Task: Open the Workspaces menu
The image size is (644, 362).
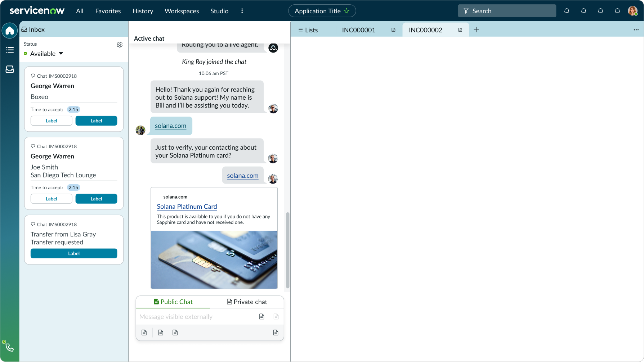Action: click(182, 11)
